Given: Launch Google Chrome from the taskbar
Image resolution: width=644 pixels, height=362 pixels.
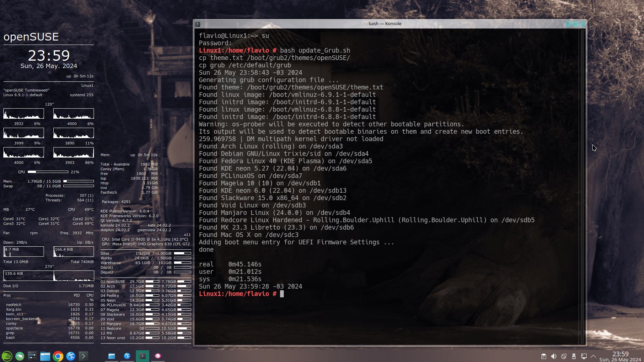Looking at the screenshot, I should 58,356.
